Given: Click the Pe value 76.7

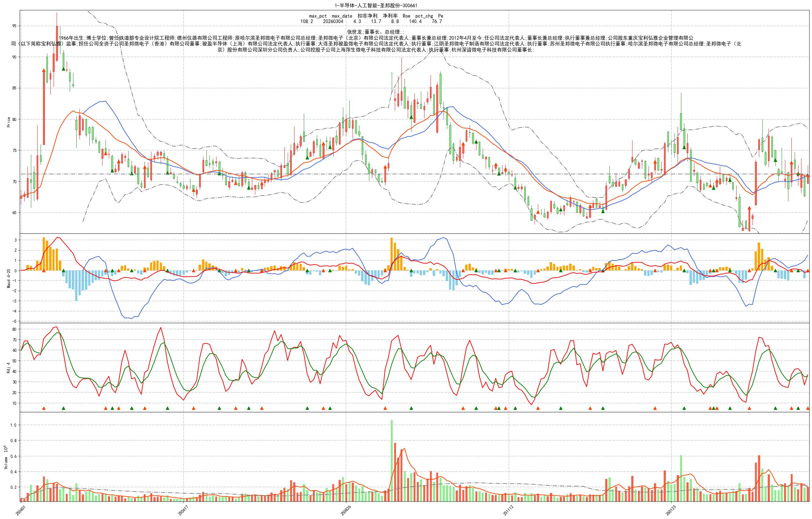Looking at the screenshot, I should tap(437, 21).
